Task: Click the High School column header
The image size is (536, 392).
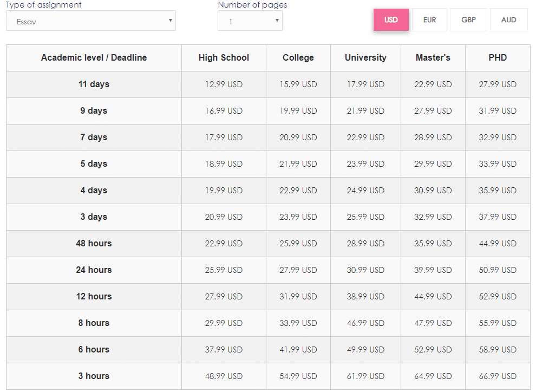Action: point(224,58)
